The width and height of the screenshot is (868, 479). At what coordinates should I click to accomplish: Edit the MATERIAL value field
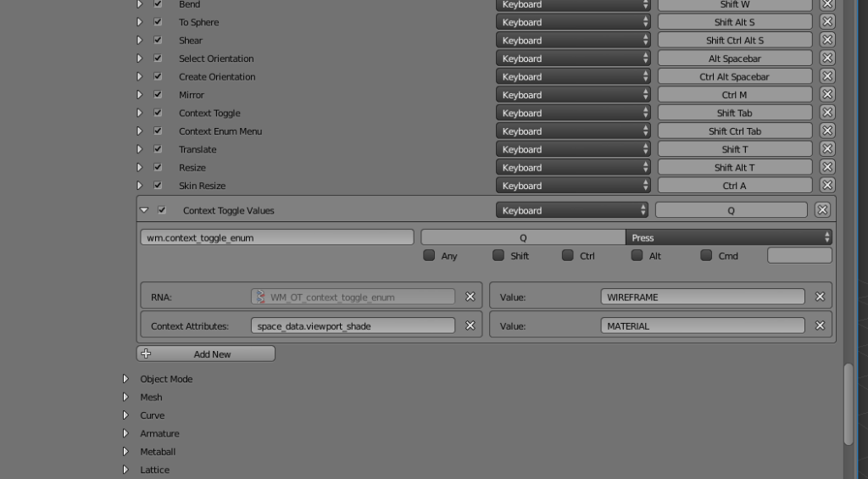(703, 326)
